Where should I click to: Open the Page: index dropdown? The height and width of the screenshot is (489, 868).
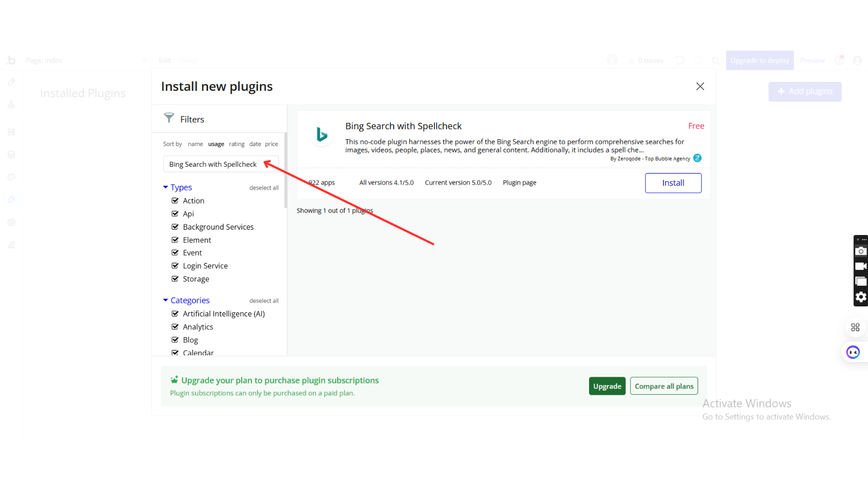pos(85,60)
